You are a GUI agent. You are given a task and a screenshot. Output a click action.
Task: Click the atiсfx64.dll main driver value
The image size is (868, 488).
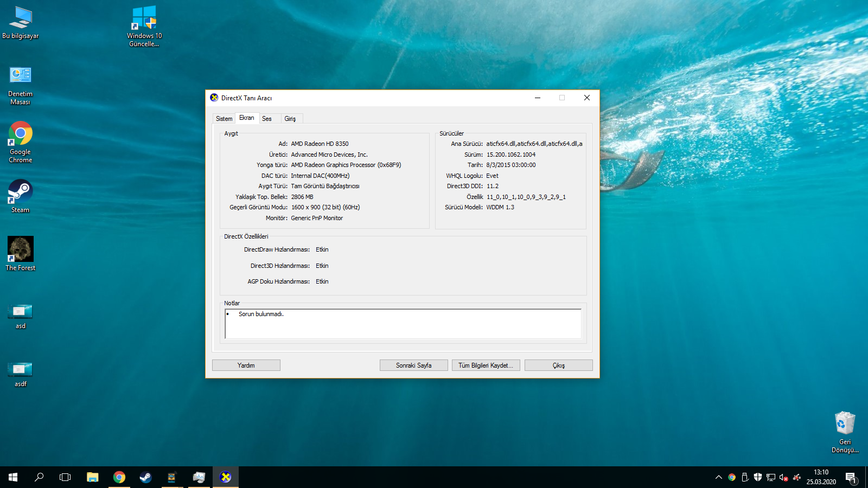click(x=534, y=144)
